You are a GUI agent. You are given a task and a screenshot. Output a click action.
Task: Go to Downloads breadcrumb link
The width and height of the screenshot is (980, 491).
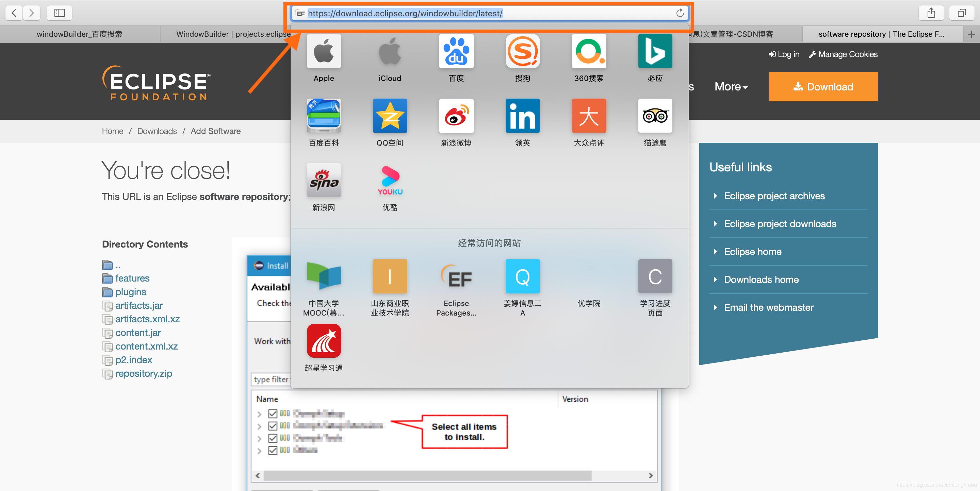pos(157,131)
